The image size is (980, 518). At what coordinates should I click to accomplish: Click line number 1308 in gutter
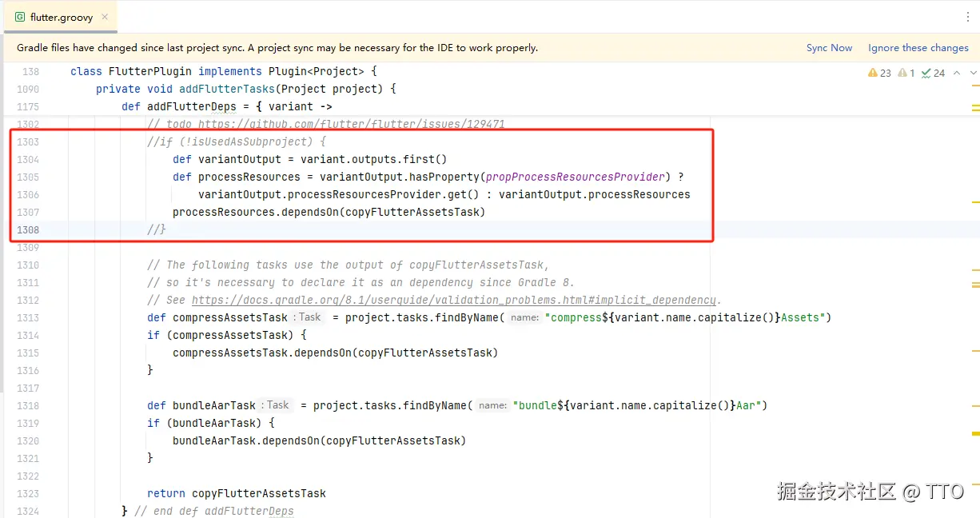[x=28, y=229]
